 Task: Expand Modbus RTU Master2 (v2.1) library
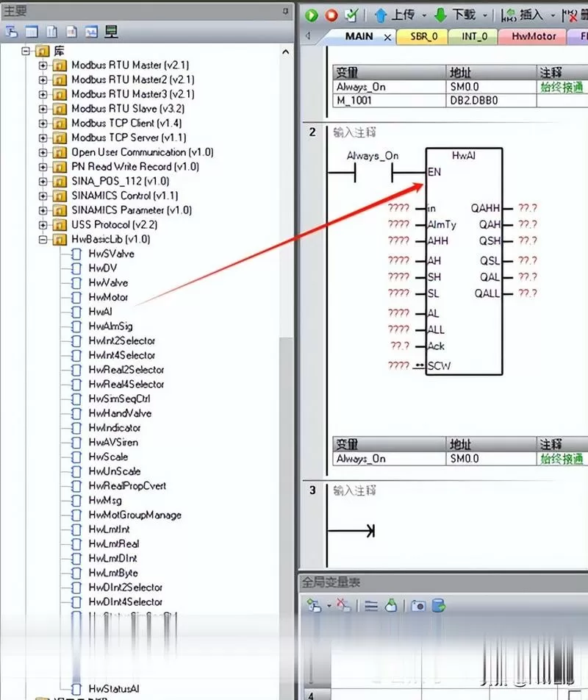pyautogui.click(x=43, y=80)
